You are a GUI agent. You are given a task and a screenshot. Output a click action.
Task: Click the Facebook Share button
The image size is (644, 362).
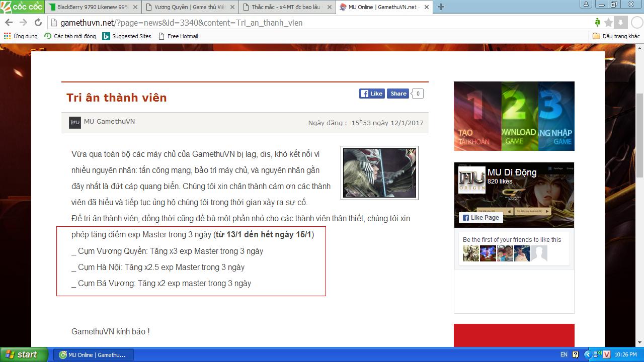click(x=398, y=94)
